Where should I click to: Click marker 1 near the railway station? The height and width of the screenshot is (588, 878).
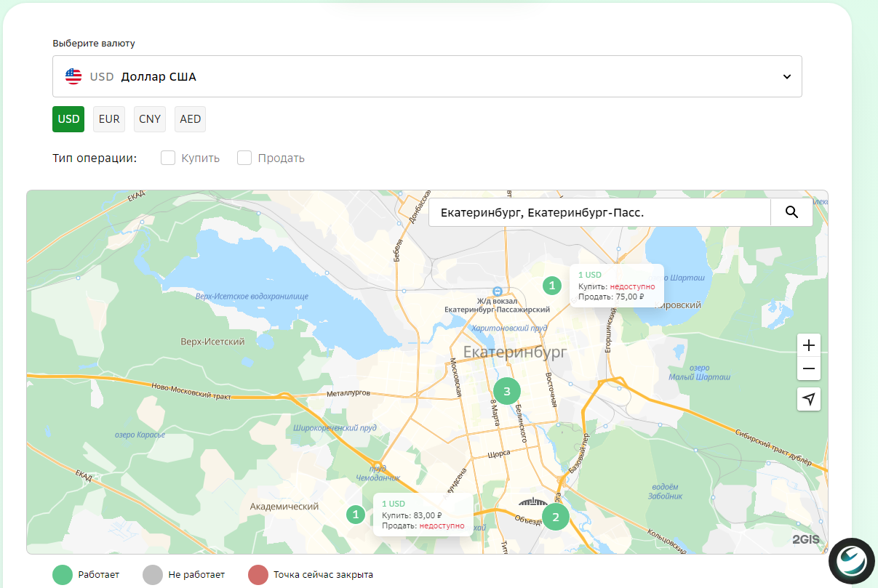552,286
